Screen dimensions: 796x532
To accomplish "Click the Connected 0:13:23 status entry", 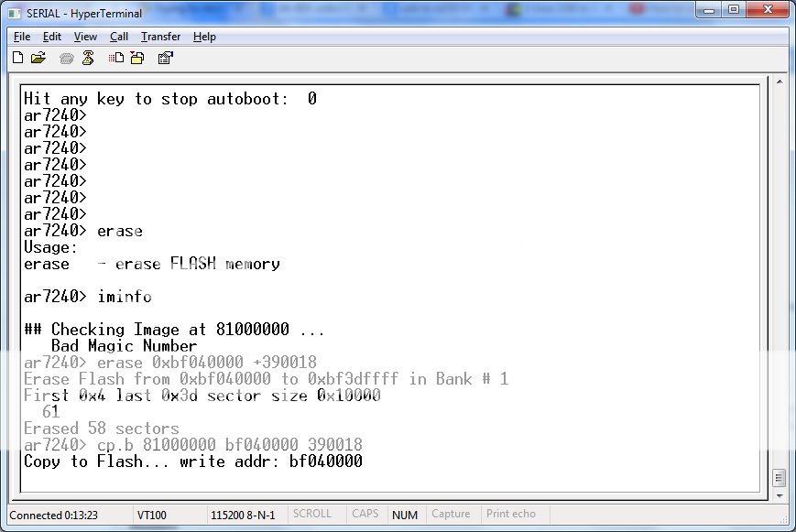I will click(53, 515).
